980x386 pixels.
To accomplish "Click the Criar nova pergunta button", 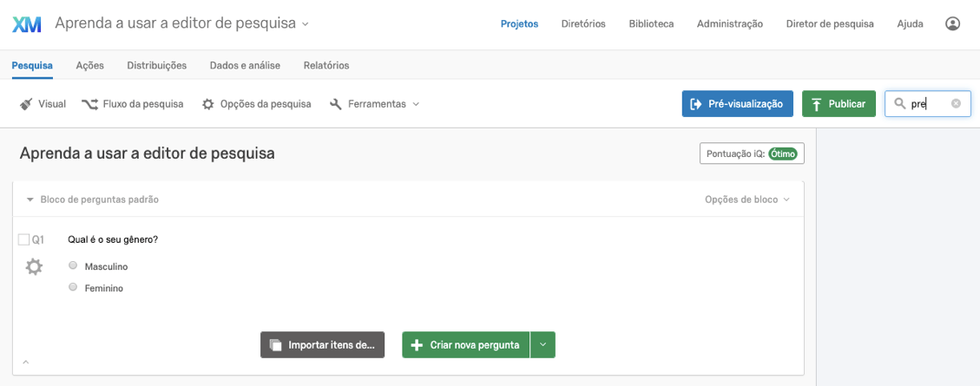I will click(466, 344).
